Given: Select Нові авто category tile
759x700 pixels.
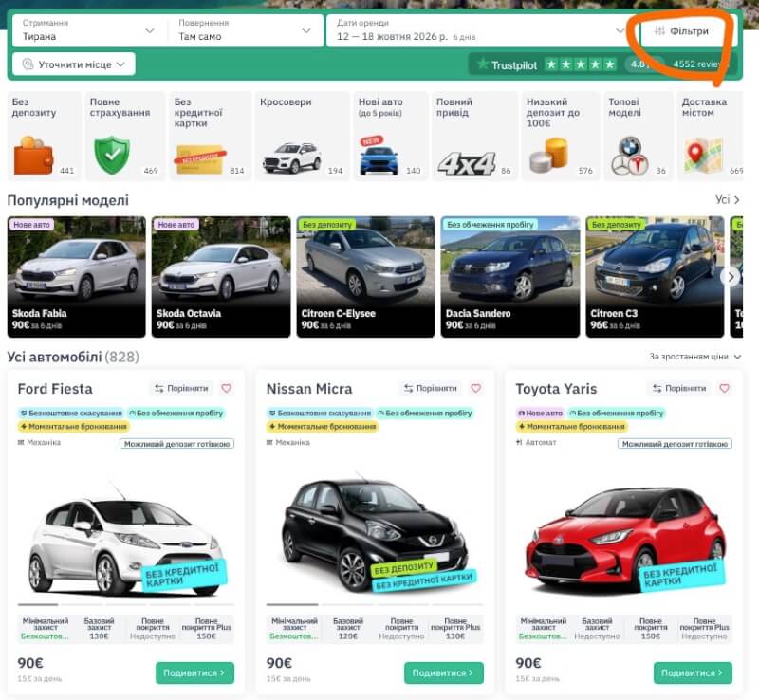Looking at the screenshot, I should coord(390,136).
